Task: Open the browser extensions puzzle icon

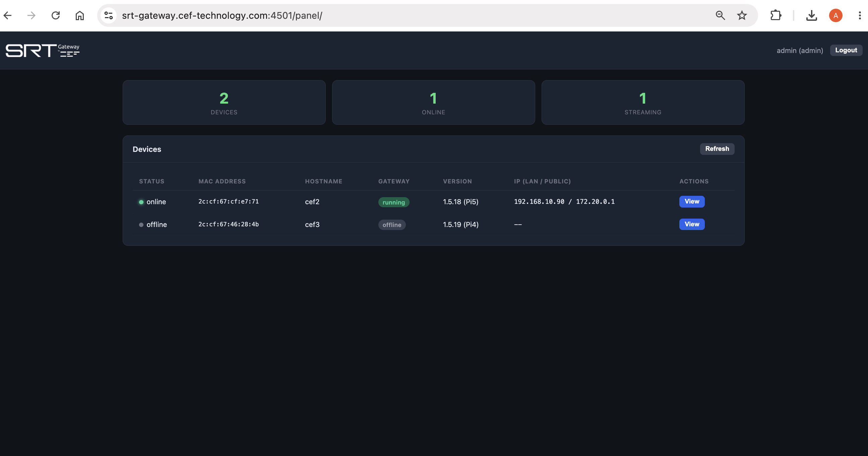Action: (x=776, y=15)
